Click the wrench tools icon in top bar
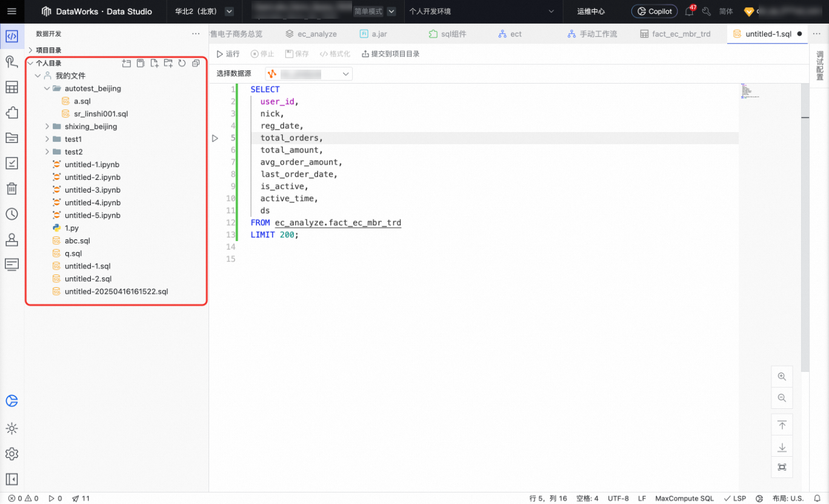 pos(706,12)
